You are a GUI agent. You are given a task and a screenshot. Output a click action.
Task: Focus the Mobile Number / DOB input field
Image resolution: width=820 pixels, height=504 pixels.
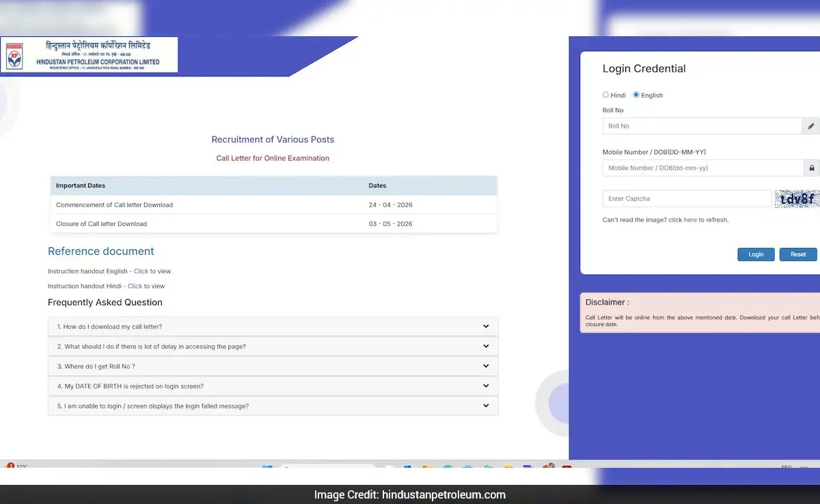pos(702,168)
